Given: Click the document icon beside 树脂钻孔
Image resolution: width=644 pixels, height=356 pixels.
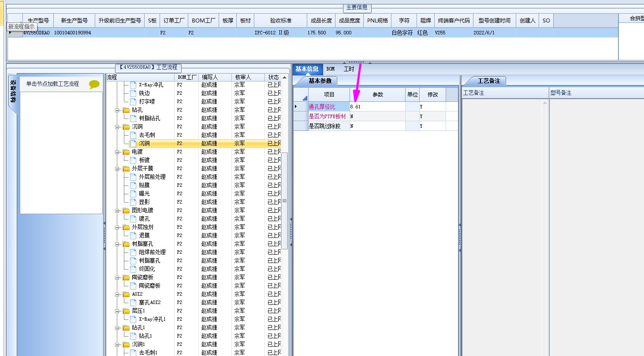Looking at the screenshot, I should pyautogui.click(x=133, y=118).
